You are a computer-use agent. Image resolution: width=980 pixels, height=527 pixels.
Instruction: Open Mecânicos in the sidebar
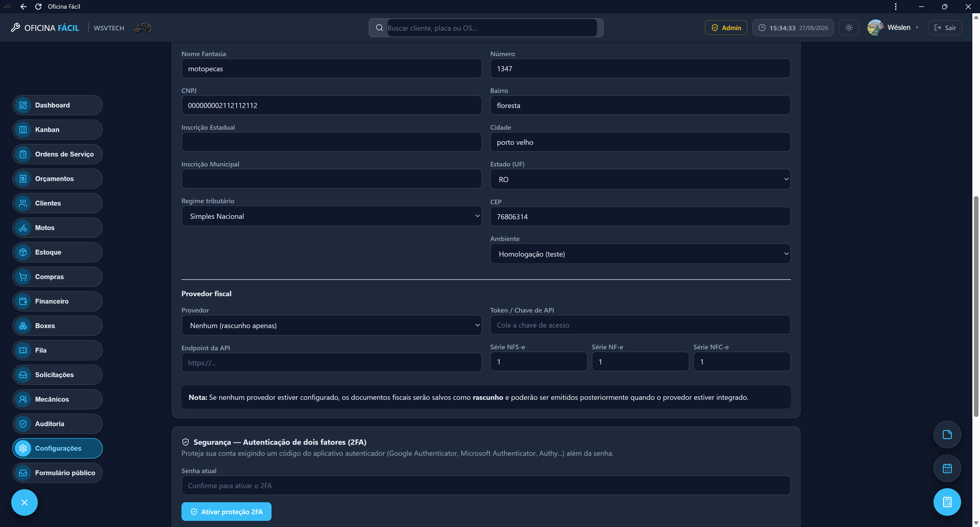57,399
